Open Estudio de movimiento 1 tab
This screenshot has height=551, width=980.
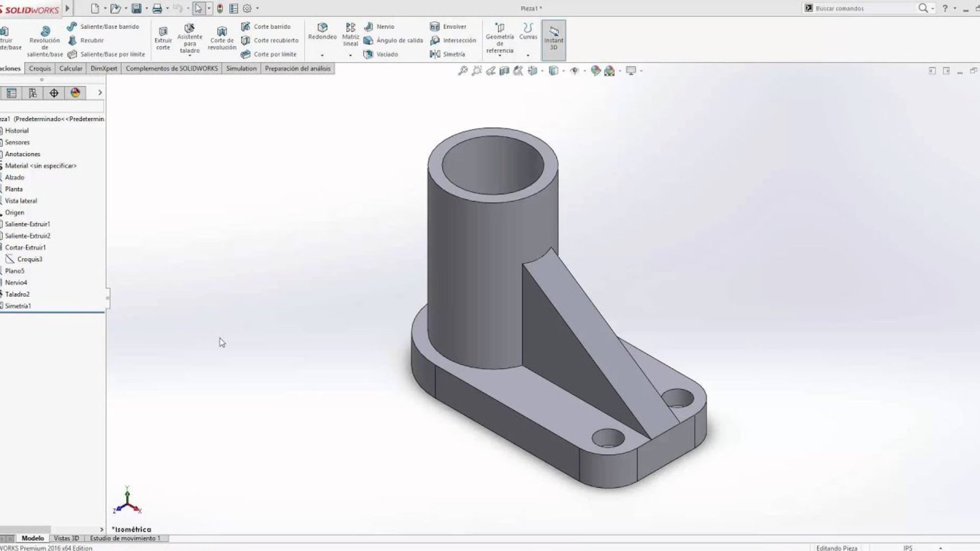click(125, 538)
